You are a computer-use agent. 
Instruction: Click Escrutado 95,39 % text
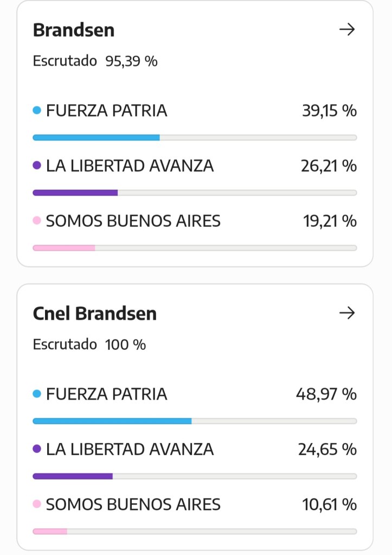pyautogui.click(x=95, y=61)
